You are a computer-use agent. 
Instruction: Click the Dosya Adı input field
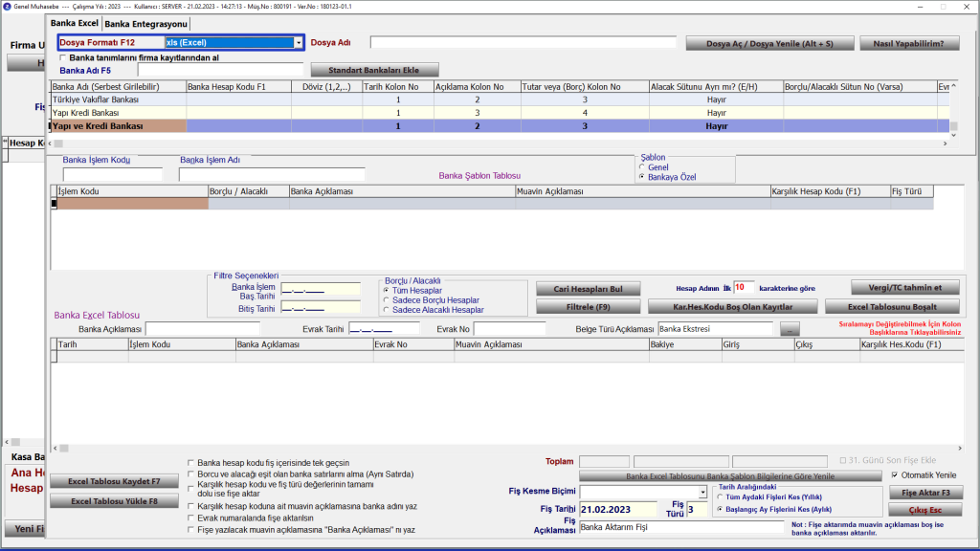523,42
